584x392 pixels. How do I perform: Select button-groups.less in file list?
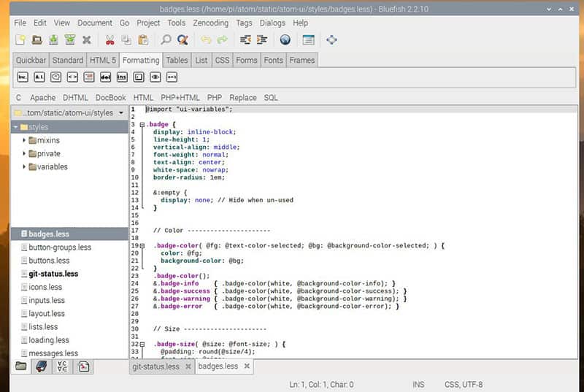(x=69, y=247)
